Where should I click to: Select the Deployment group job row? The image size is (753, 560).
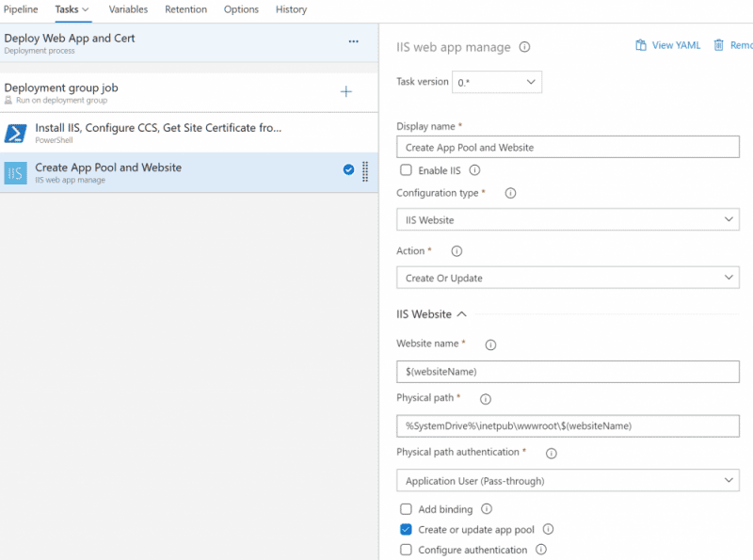pos(189,92)
